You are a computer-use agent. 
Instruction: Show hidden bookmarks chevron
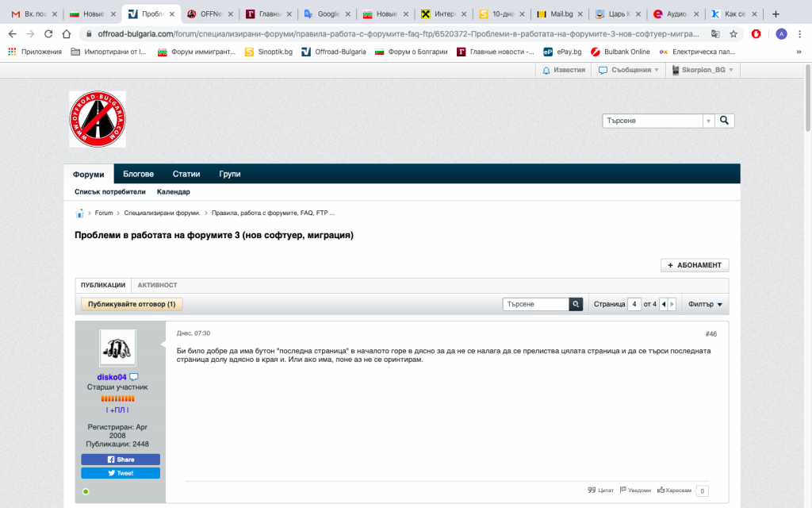pos(799,52)
